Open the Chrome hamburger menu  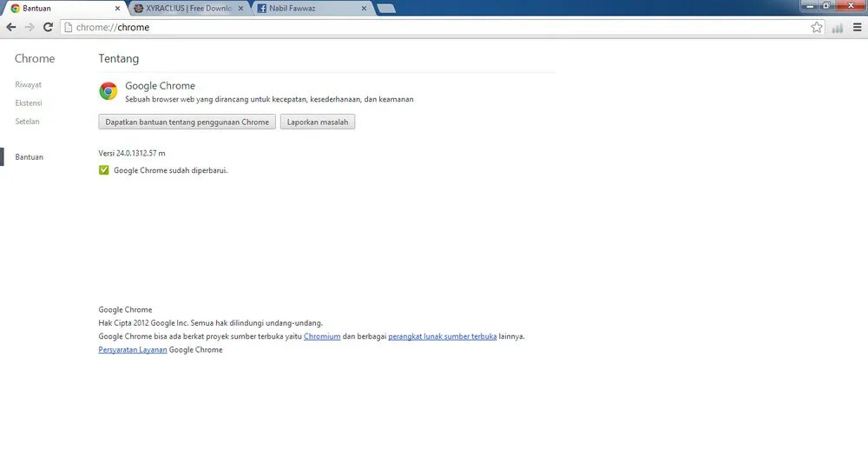coord(857,27)
